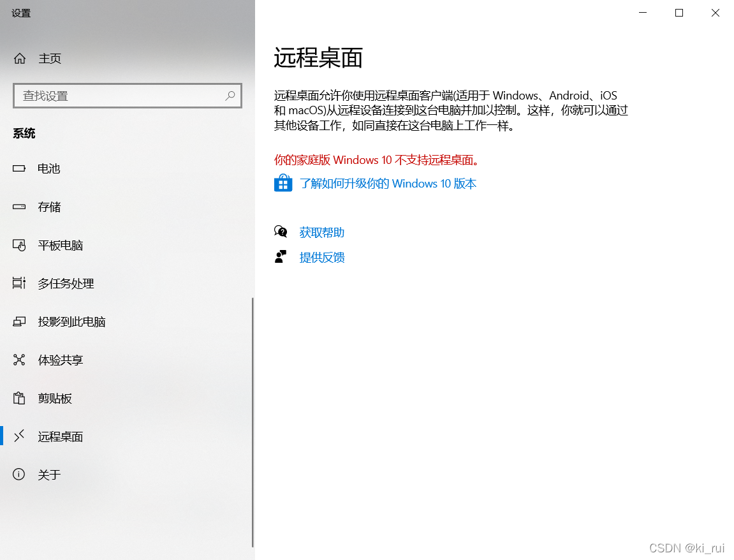Click the info icon beside 关于
This screenshot has width=734, height=560.
[x=18, y=475]
